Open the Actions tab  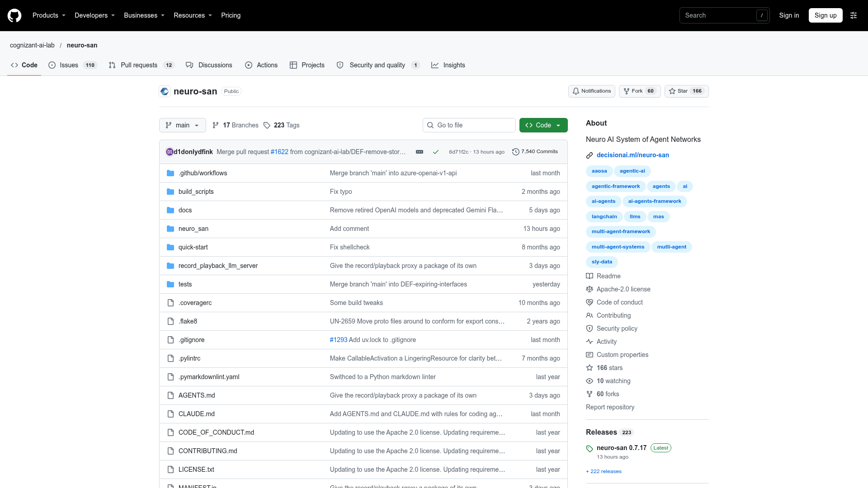(x=261, y=65)
